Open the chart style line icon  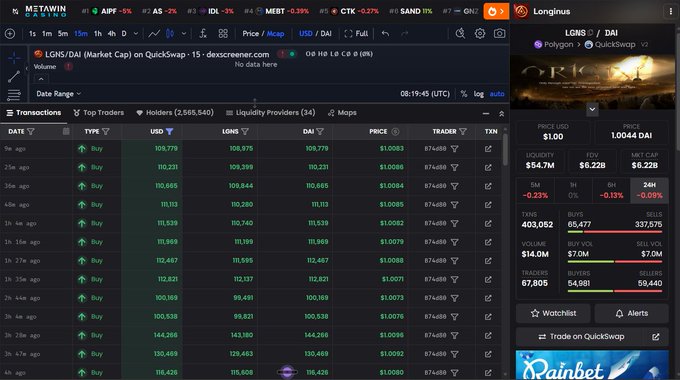pos(154,33)
